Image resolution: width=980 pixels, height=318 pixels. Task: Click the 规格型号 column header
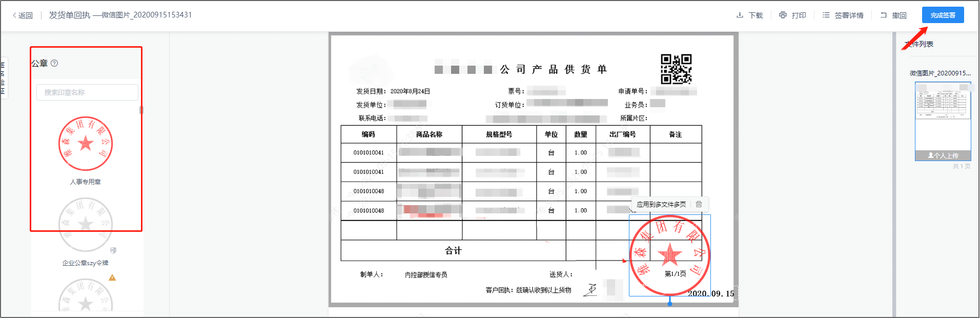pyautogui.click(x=499, y=134)
